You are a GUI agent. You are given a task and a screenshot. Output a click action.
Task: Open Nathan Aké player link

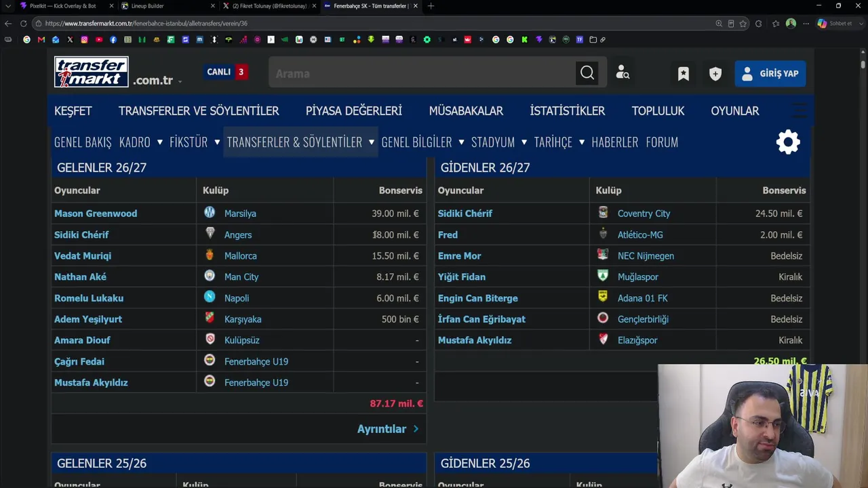click(80, 277)
